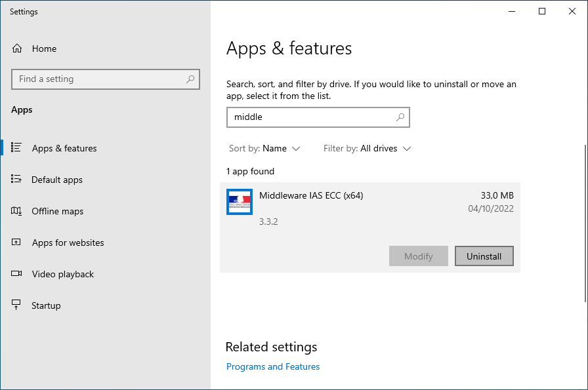The height and width of the screenshot is (390, 588).
Task: Click the Middleware IAS ECC app icon
Action: pyautogui.click(x=240, y=202)
